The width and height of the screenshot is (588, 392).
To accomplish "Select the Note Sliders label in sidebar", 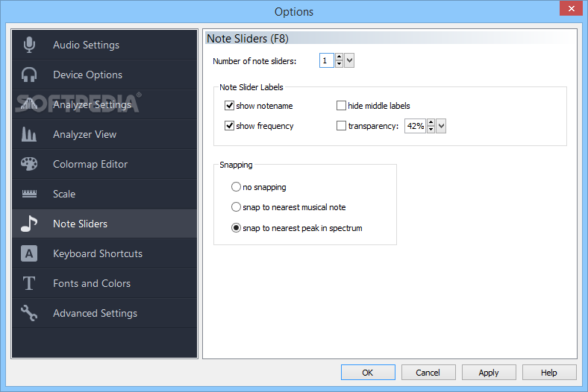I will 81,224.
